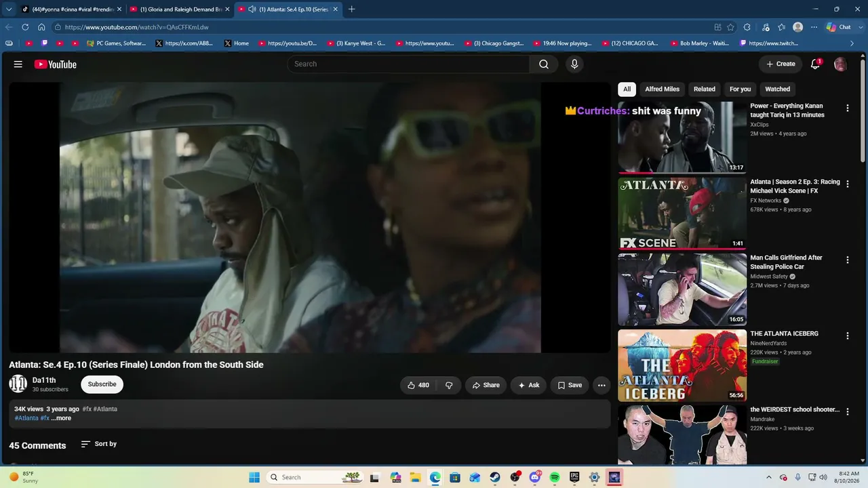Open the Edge profile avatar in toolbar
The height and width of the screenshot is (488, 868).
coord(798,27)
